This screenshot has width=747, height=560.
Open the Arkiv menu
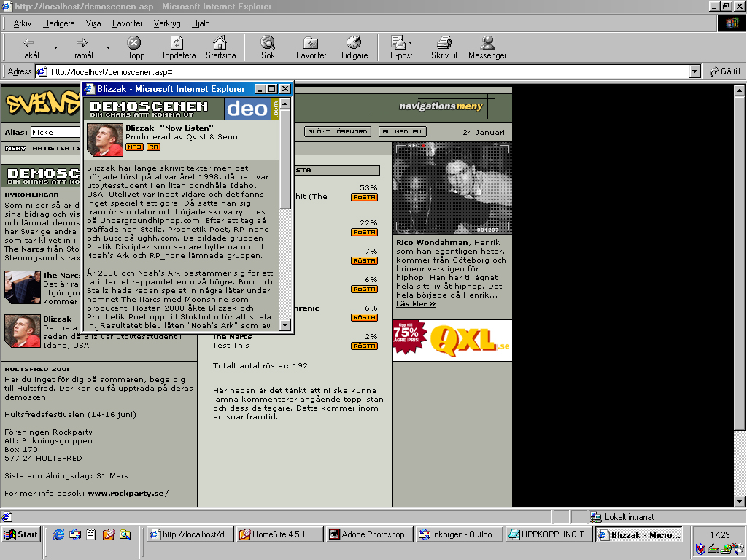[x=23, y=23]
